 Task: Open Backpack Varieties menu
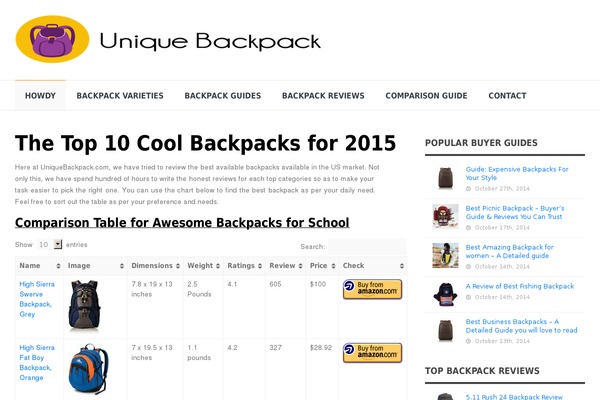(120, 96)
